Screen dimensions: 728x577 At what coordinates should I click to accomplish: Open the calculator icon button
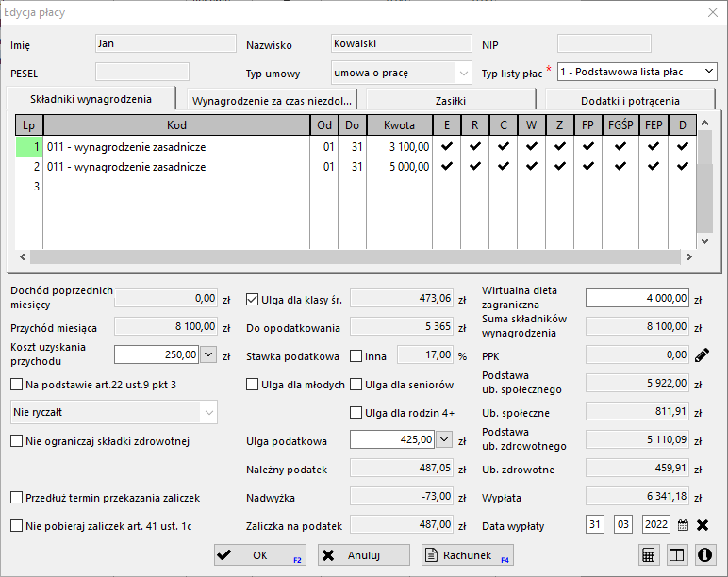coord(649,555)
